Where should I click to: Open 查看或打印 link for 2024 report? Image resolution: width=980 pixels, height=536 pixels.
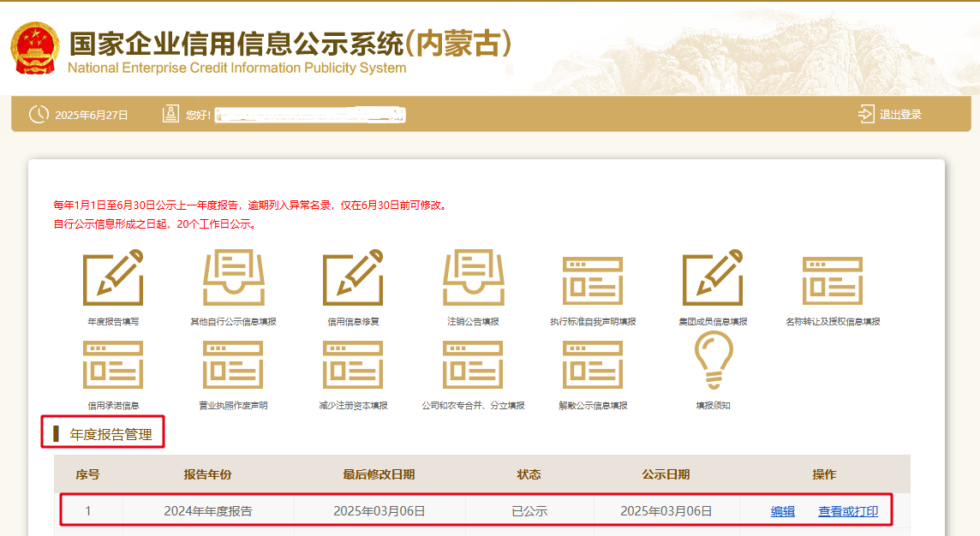(x=848, y=511)
